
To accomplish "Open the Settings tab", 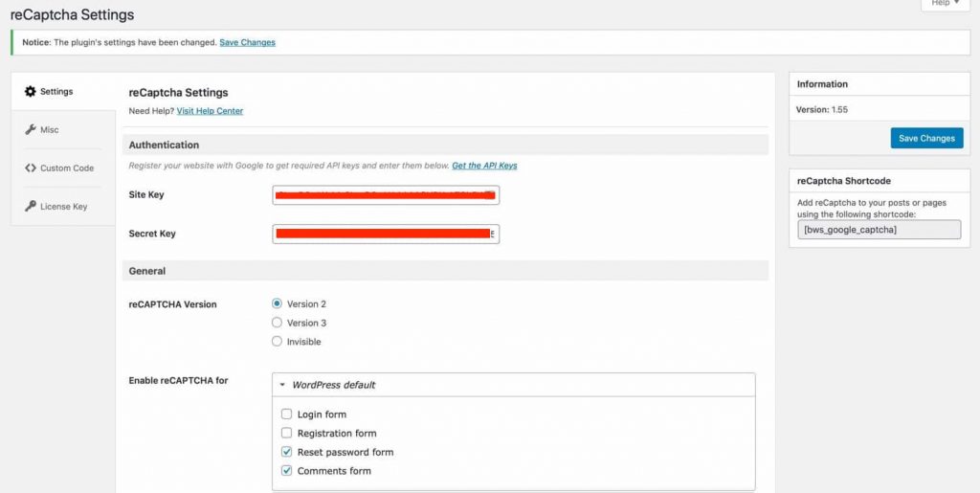I will (63, 91).
